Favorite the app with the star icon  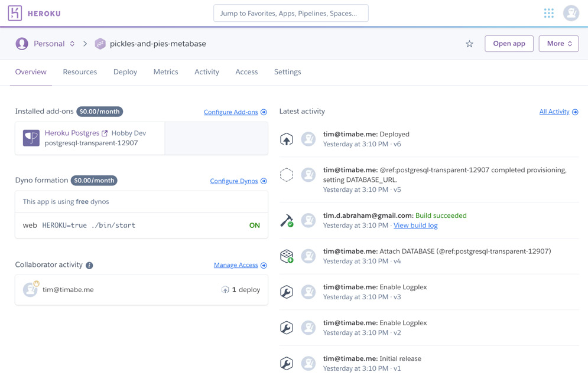tap(469, 44)
